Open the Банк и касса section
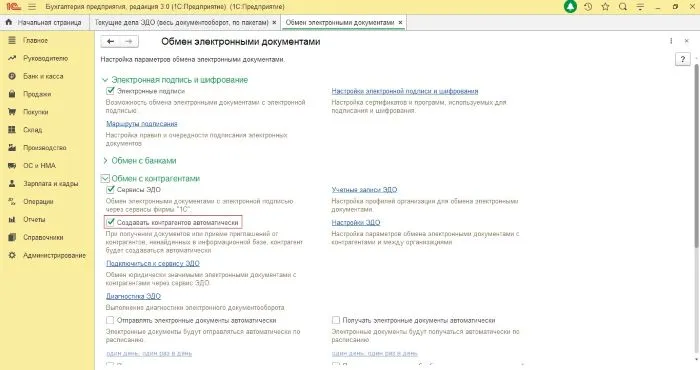This screenshot has width=700, height=370. (x=43, y=76)
